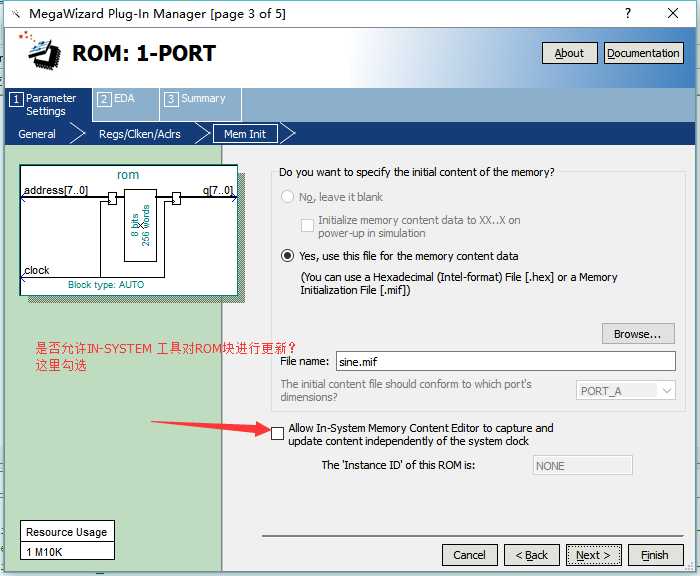Open the Documentation button
The width and height of the screenshot is (700, 576).
(643, 53)
